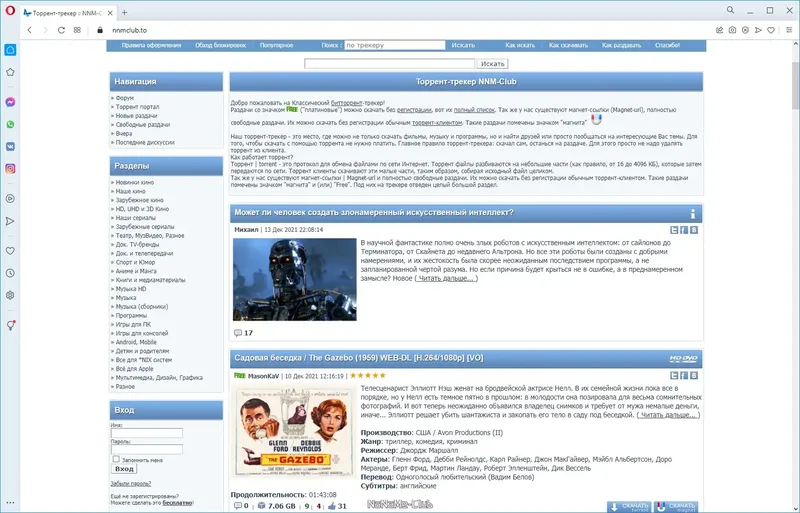
Task: Click the page vertical scrollbar thumb
Action: tap(795, 87)
